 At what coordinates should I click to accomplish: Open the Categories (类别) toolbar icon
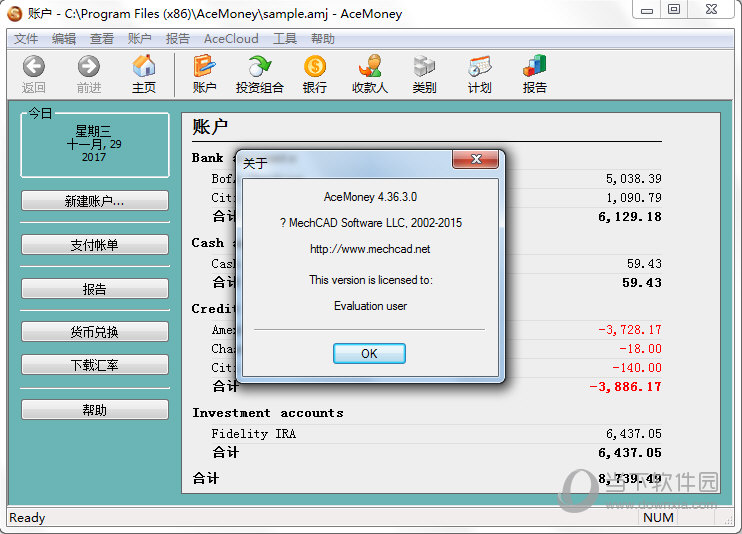(424, 66)
